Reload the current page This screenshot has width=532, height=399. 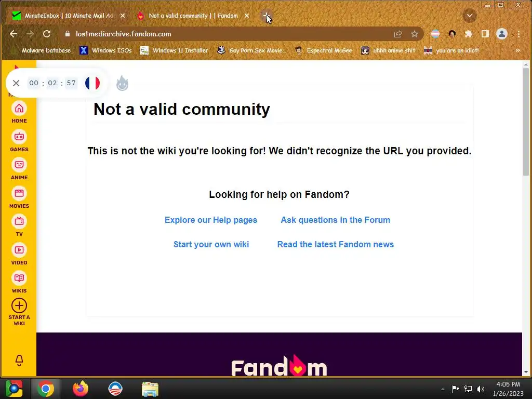point(47,34)
